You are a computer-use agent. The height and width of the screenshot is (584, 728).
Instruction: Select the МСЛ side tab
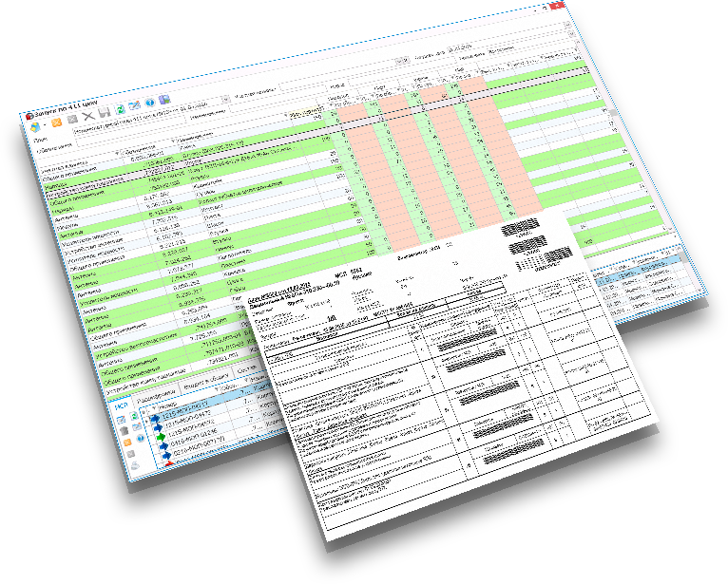[121, 405]
